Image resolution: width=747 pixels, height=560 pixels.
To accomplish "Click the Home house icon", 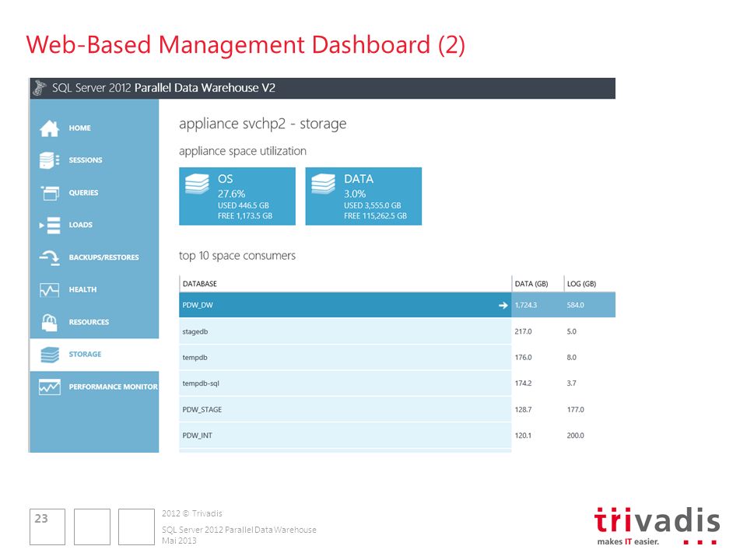I will (x=50, y=128).
